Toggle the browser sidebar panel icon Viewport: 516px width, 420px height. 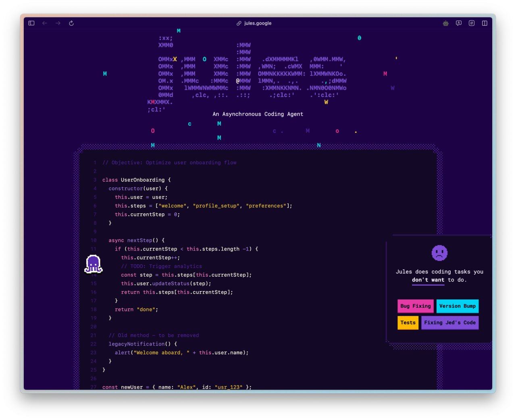tap(31, 23)
